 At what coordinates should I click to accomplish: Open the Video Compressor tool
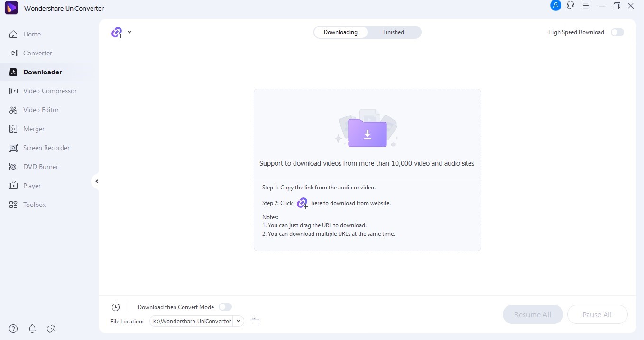[x=50, y=91]
